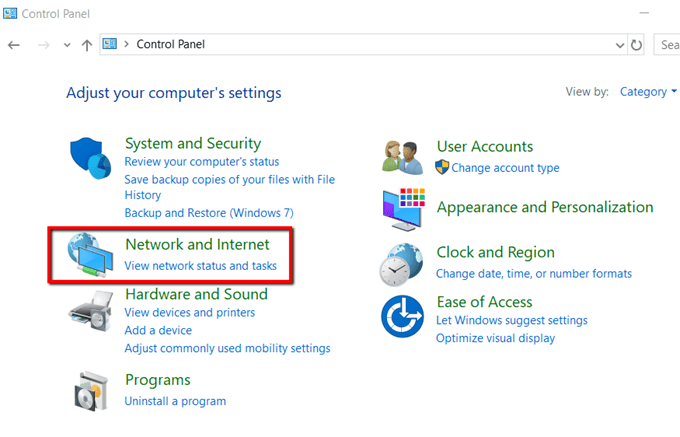This screenshot has height=437, width=680.
Task: Open the View by Category dropdown
Action: (x=648, y=92)
